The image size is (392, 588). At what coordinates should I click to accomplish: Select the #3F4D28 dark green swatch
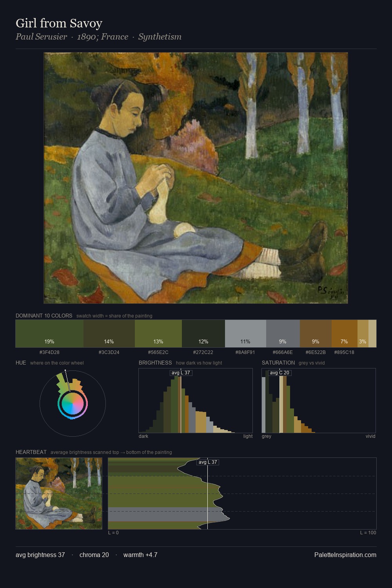[x=49, y=334]
